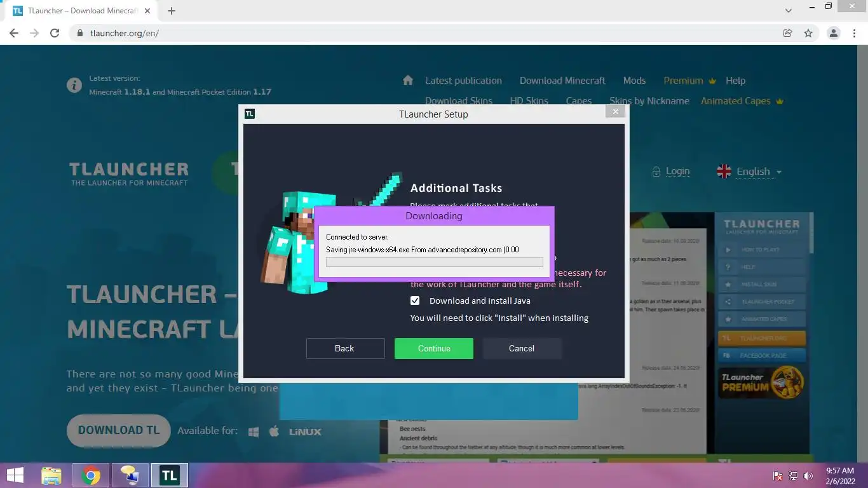868x488 pixels.
Task: Open the Premium menu item
Action: click(x=689, y=81)
